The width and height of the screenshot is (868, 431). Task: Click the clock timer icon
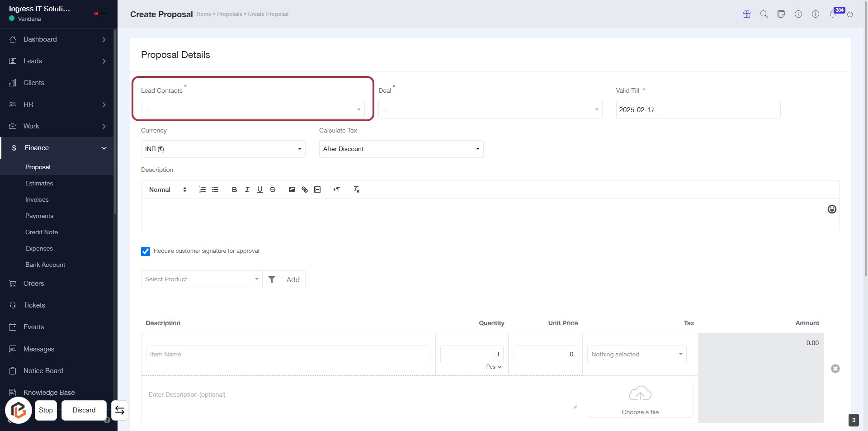pyautogui.click(x=798, y=14)
